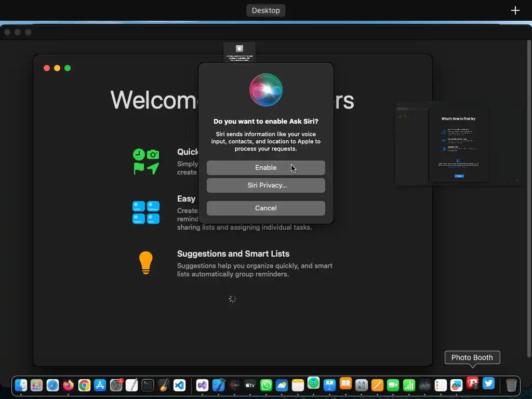Open Books app in the Dock
Screen dimensions: 532x399
point(345,384)
